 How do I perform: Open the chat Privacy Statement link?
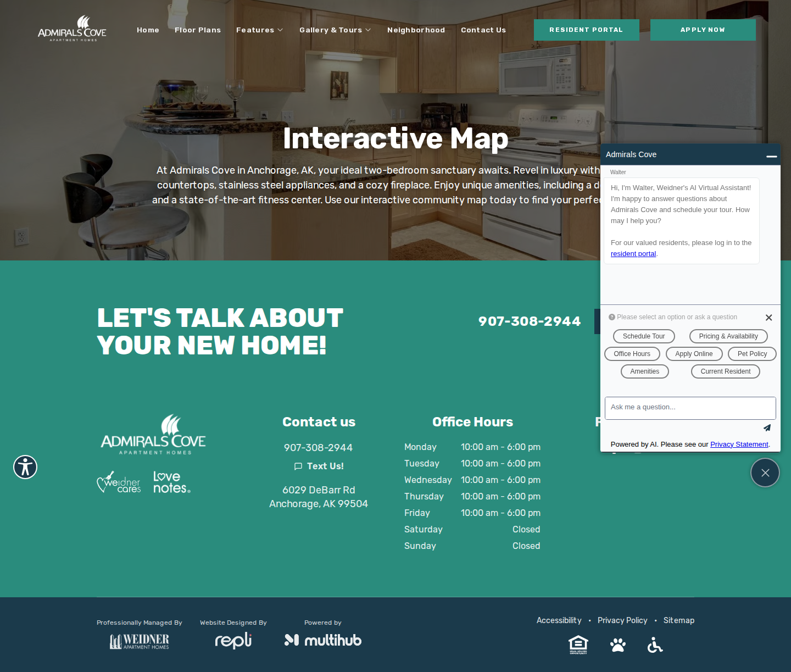click(x=739, y=445)
